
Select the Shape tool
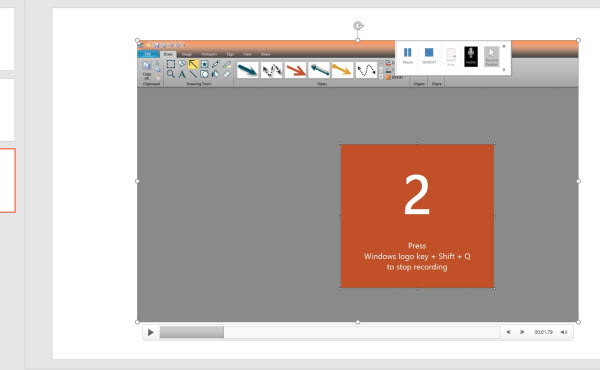pyautogui.click(x=204, y=74)
